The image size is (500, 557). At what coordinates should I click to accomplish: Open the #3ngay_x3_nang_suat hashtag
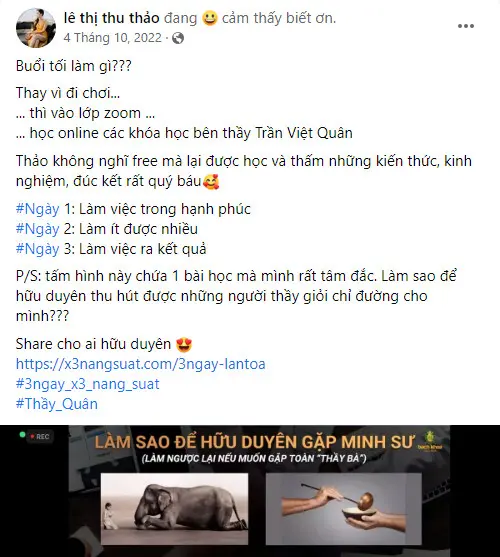point(88,384)
